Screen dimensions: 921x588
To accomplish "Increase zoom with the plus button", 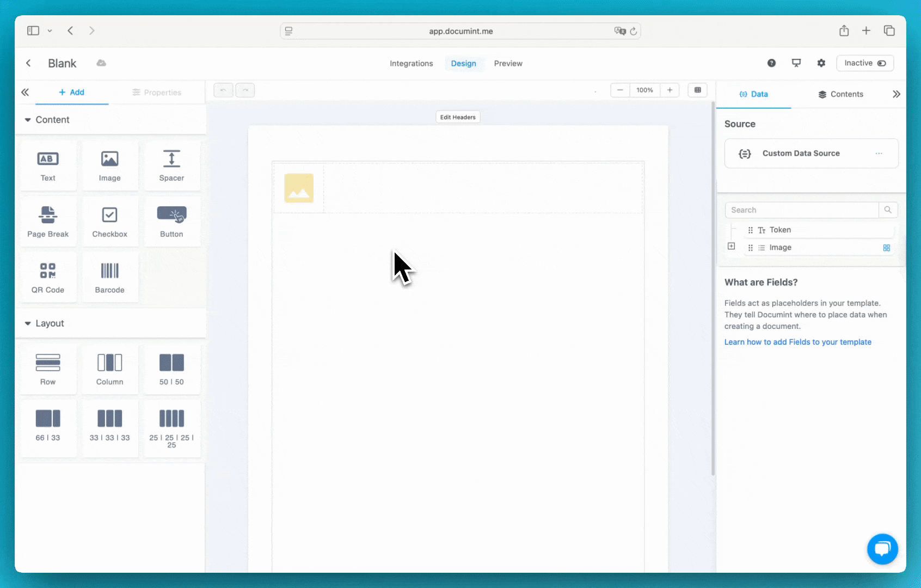I will (670, 90).
